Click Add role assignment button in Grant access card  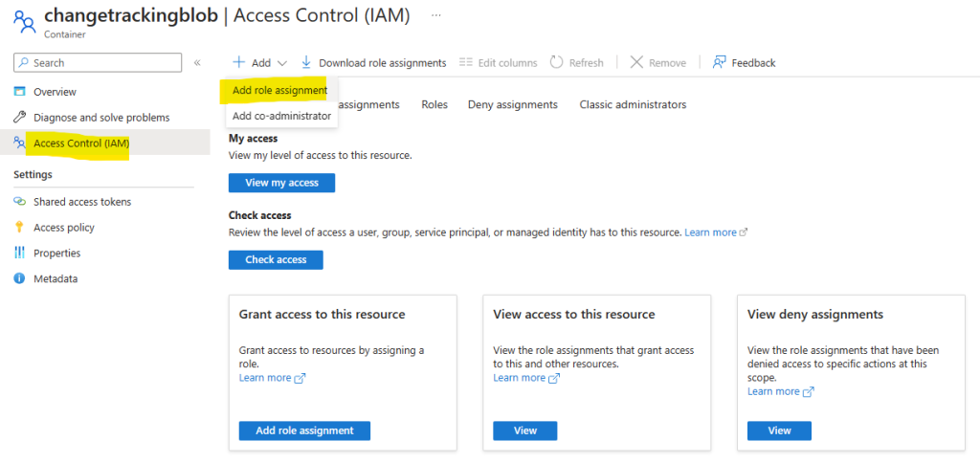coord(304,430)
